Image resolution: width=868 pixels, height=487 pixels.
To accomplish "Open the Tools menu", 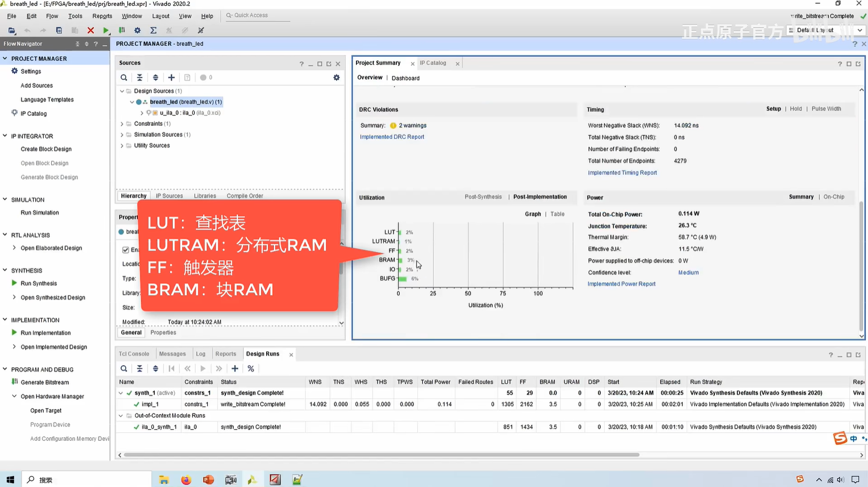I will point(75,16).
